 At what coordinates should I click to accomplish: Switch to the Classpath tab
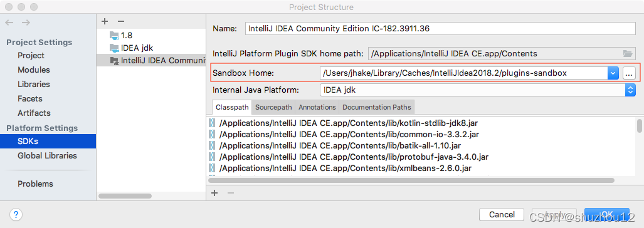coord(232,107)
